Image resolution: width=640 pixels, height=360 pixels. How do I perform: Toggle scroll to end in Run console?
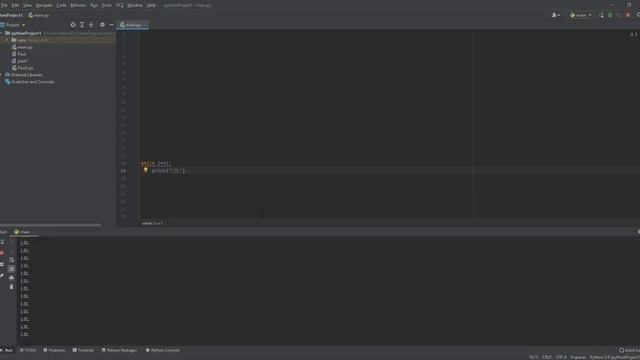point(11,269)
